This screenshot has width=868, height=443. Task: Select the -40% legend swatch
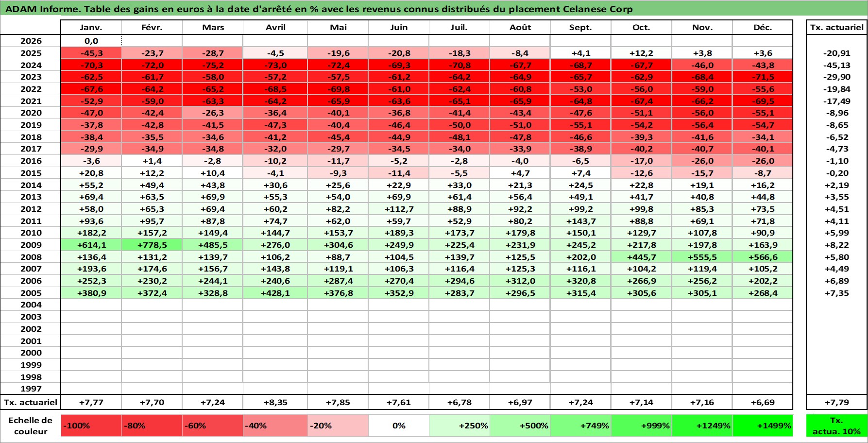pyautogui.click(x=275, y=426)
